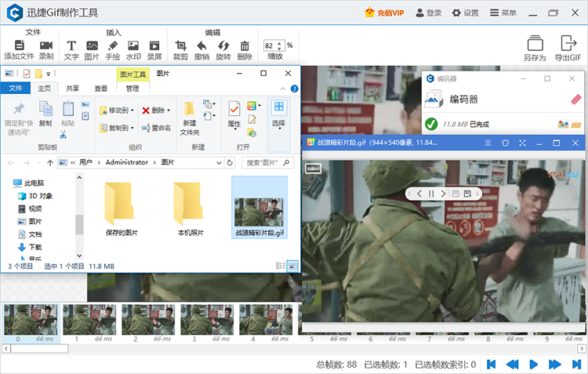Go to next frame in GIF viewer
Viewport: 588px width, 374px height.
(x=443, y=194)
